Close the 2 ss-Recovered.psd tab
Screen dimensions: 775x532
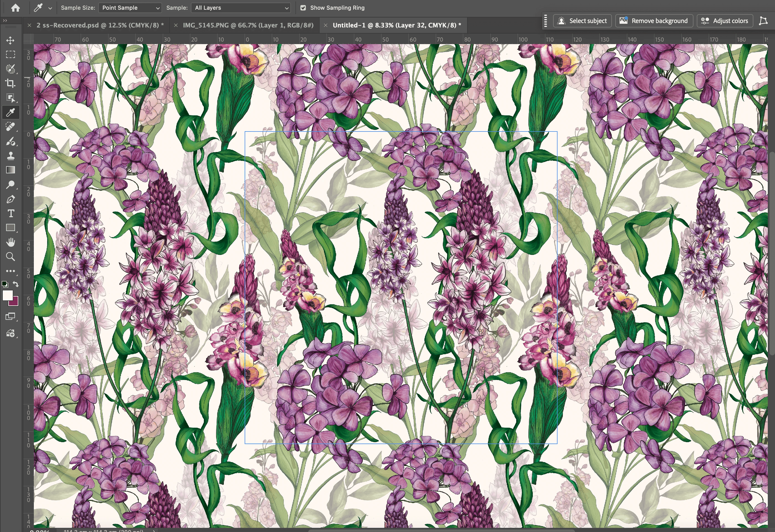(x=29, y=25)
